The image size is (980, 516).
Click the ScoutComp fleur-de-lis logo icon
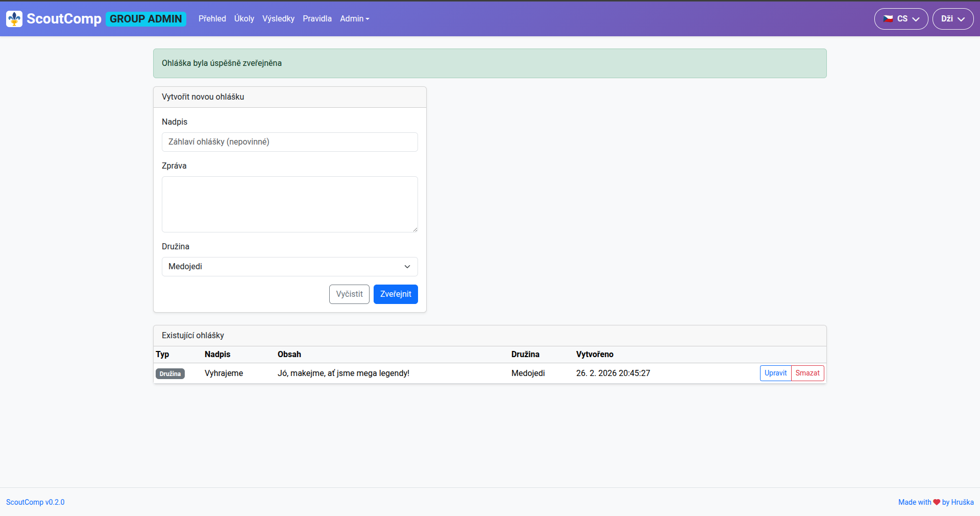point(14,19)
